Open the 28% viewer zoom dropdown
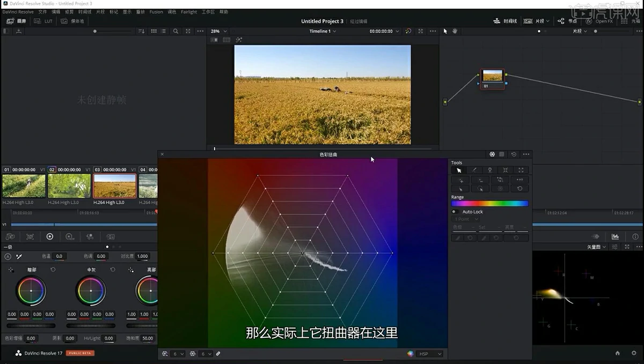 click(218, 31)
